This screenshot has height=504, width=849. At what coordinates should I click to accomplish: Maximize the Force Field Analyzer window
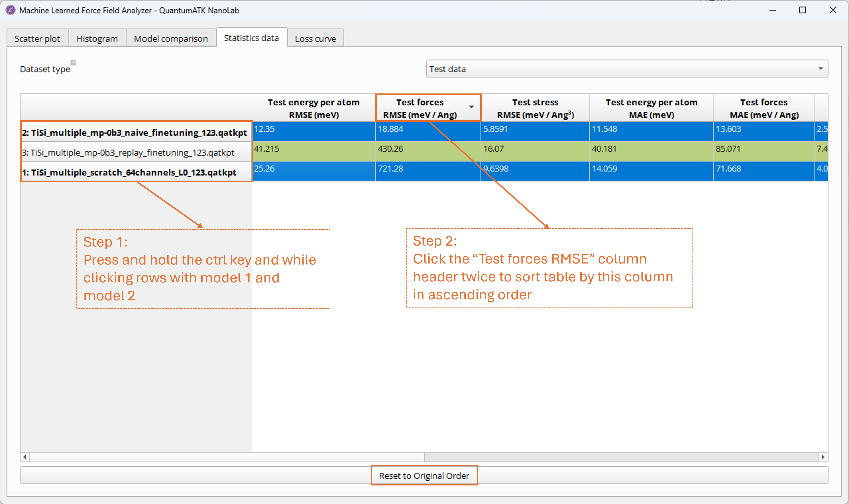[x=803, y=10]
